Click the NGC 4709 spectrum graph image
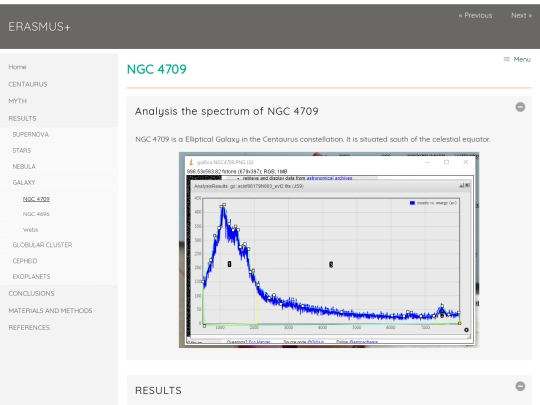The height and width of the screenshot is (405, 540). click(x=329, y=250)
